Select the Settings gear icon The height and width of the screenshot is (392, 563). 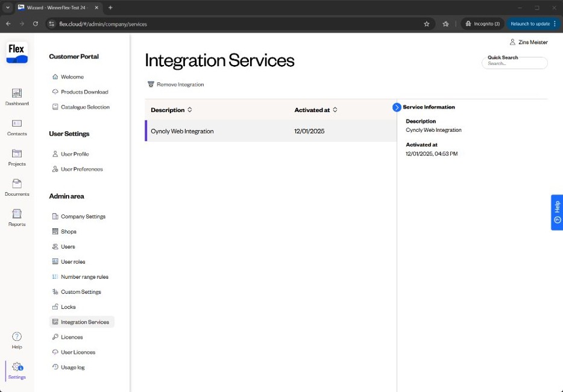tap(17, 367)
